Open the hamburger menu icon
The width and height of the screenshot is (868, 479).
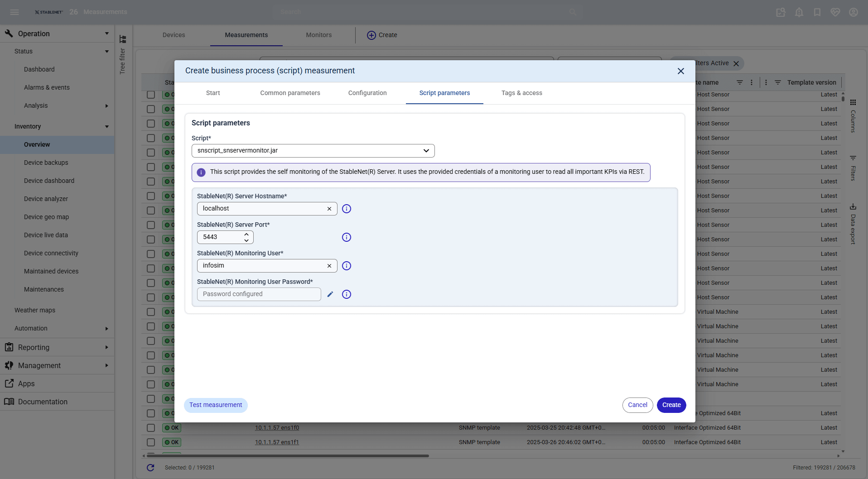pos(14,12)
